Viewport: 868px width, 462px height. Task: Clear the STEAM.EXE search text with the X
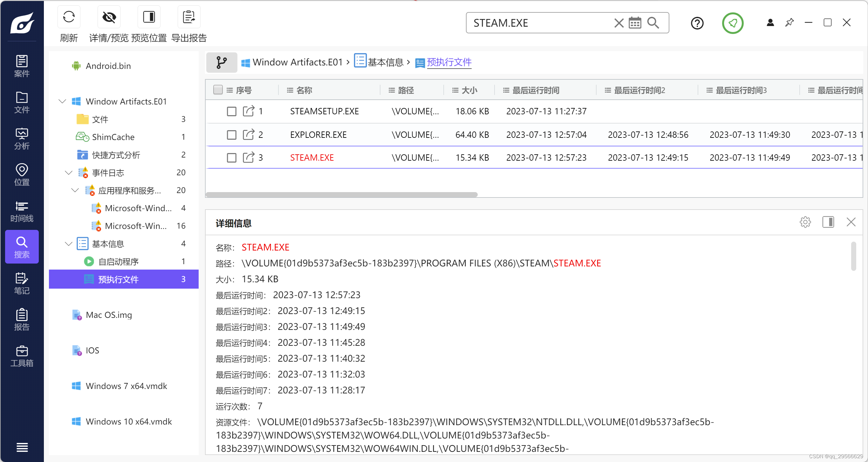pos(619,23)
